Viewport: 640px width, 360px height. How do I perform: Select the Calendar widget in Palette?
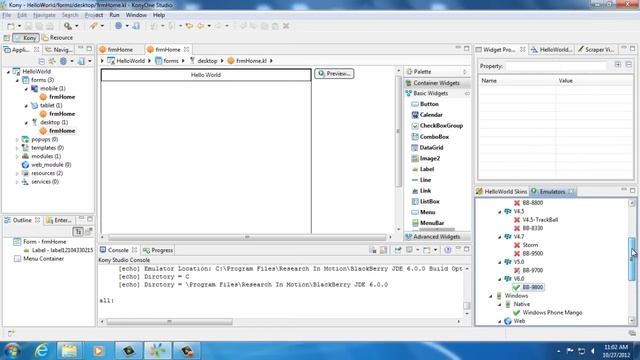[x=427, y=115]
